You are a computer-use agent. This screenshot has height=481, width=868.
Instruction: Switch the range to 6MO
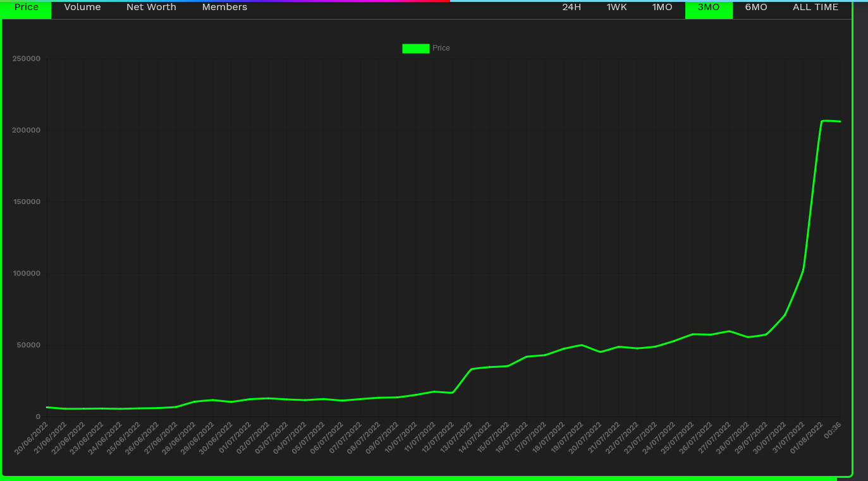click(756, 8)
